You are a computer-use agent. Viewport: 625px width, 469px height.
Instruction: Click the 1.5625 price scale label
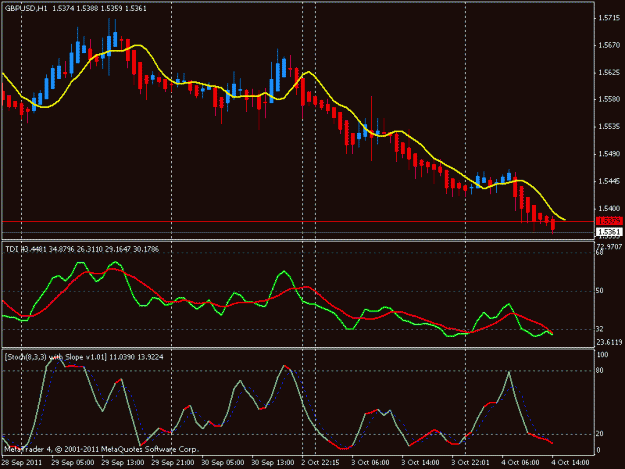[609, 73]
